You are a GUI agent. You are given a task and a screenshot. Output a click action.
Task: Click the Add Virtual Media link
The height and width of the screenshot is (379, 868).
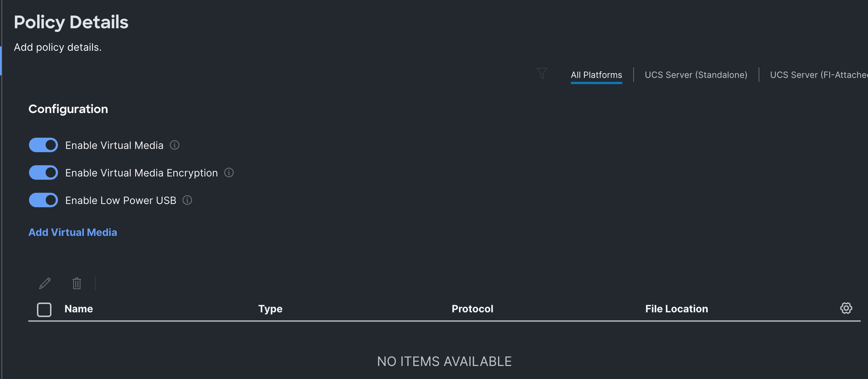[x=73, y=232]
